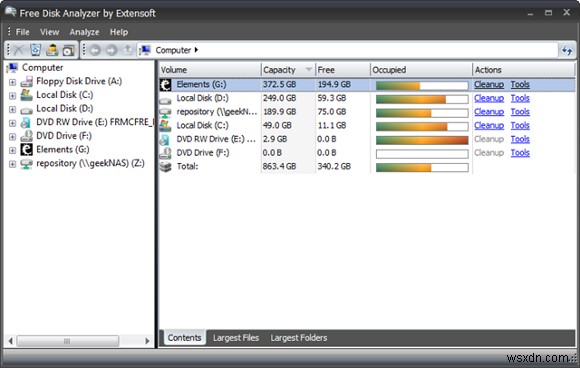Screen dimensions: 580x368
Task: Click Tools link for Elements (G:)
Action: (520, 84)
